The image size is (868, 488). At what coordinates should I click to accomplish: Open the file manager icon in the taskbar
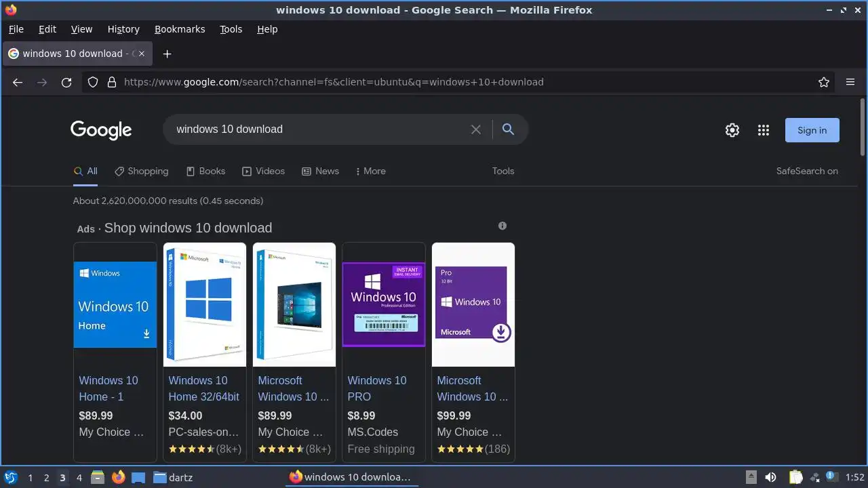(x=97, y=478)
